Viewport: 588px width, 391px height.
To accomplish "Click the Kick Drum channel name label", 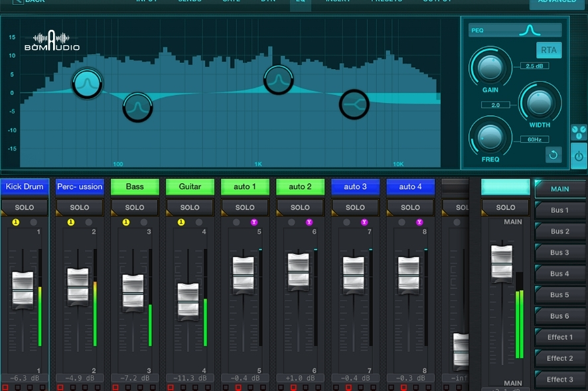I will (x=25, y=187).
